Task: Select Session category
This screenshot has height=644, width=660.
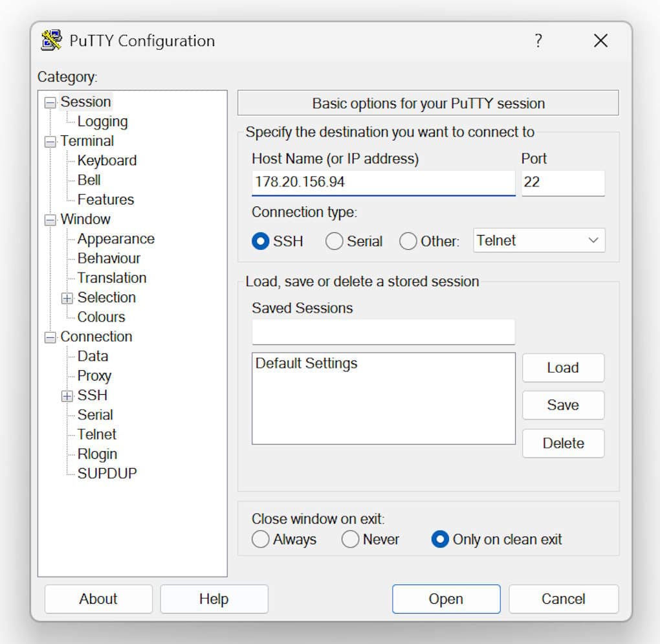Action: pyautogui.click(x=85, y=102)
